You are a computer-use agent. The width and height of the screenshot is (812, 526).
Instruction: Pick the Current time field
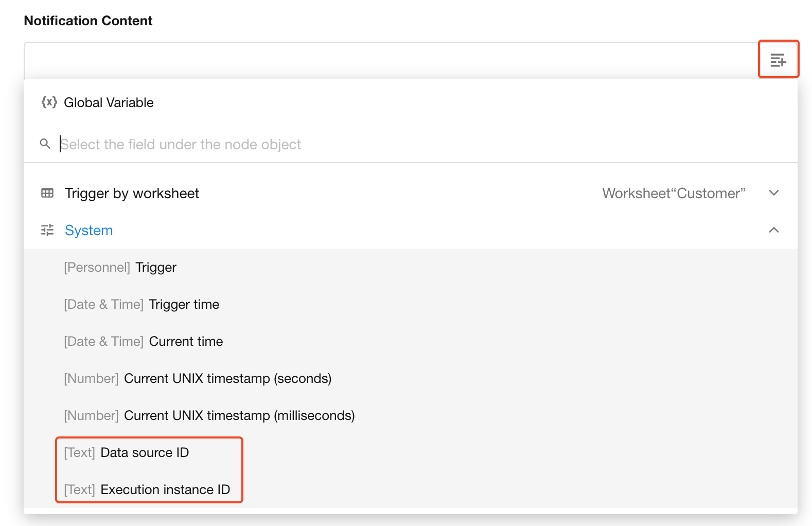[x=144, y=342]
